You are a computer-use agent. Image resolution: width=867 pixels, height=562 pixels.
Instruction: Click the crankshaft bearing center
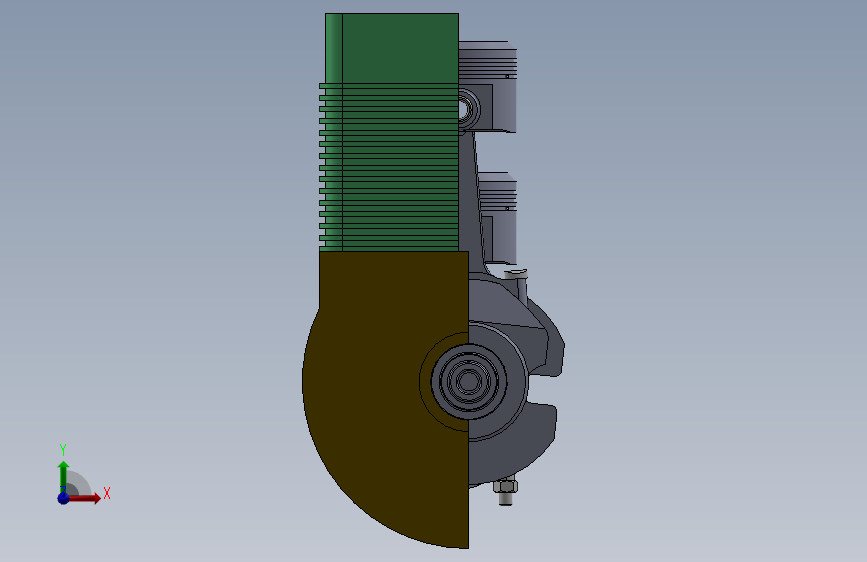(469, 381)
